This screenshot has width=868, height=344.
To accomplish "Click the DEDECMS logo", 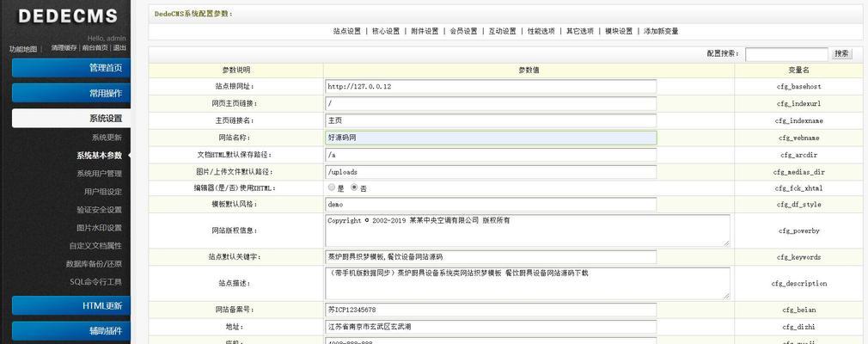I will click(68, 16).
